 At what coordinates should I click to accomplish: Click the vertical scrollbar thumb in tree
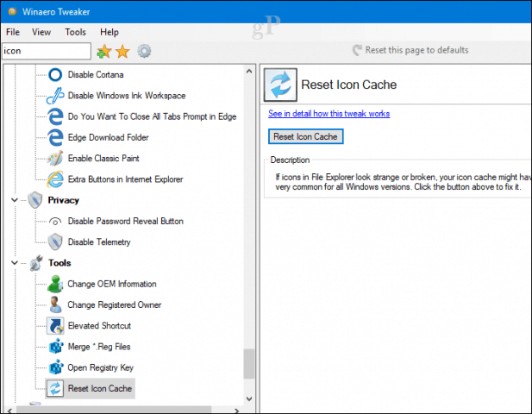point(249,364)
